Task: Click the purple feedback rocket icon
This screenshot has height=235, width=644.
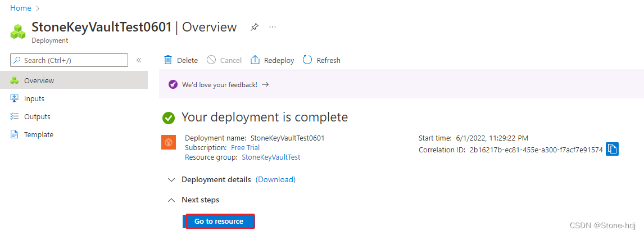Action: [173, 85]
